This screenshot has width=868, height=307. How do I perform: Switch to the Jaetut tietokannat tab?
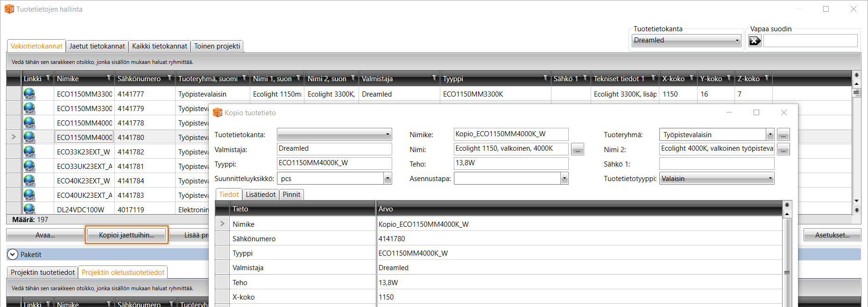tap(97, 46)
